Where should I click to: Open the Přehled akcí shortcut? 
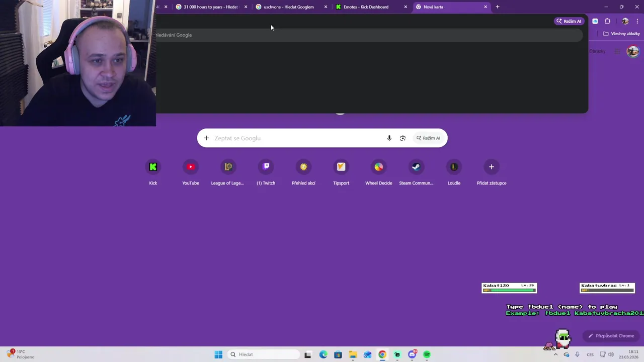(x=303, y=172)
